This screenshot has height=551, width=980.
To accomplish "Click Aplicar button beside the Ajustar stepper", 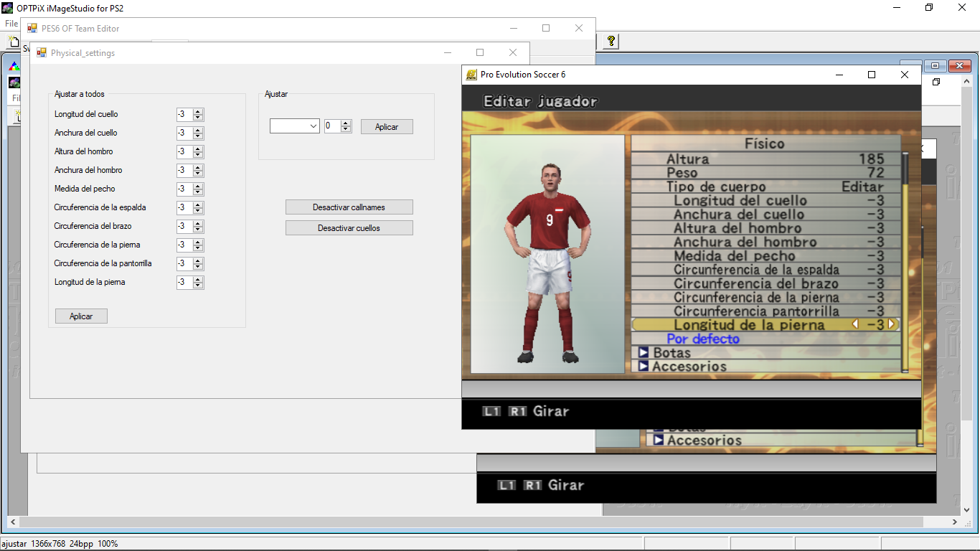I will 387,127.
